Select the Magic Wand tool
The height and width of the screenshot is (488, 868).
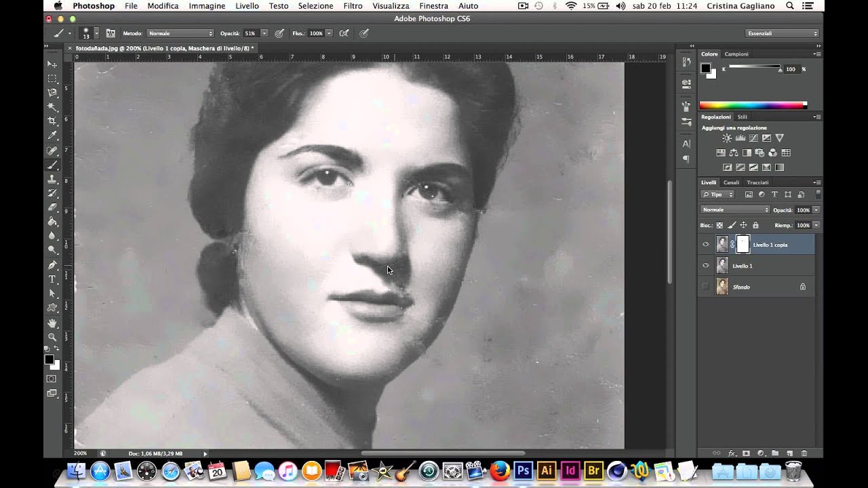point(52,106)
